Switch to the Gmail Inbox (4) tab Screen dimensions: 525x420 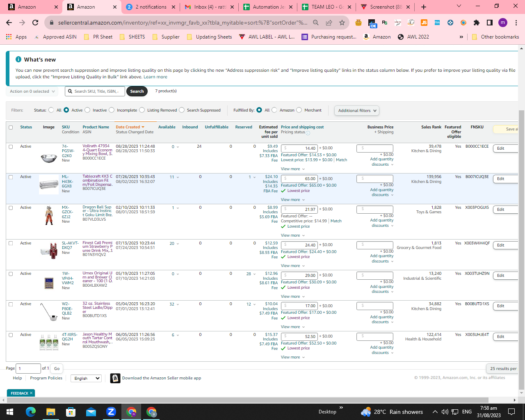210,7
